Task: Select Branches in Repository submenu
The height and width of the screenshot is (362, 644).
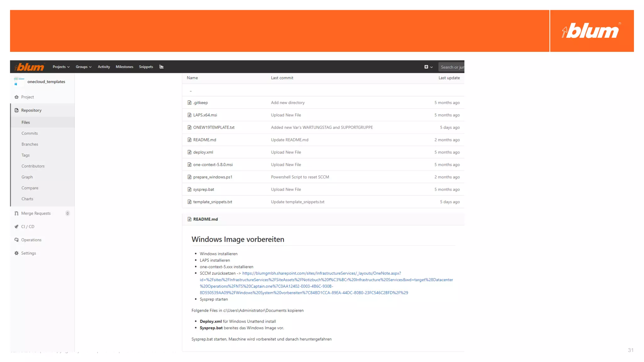Action: [30, 144]
